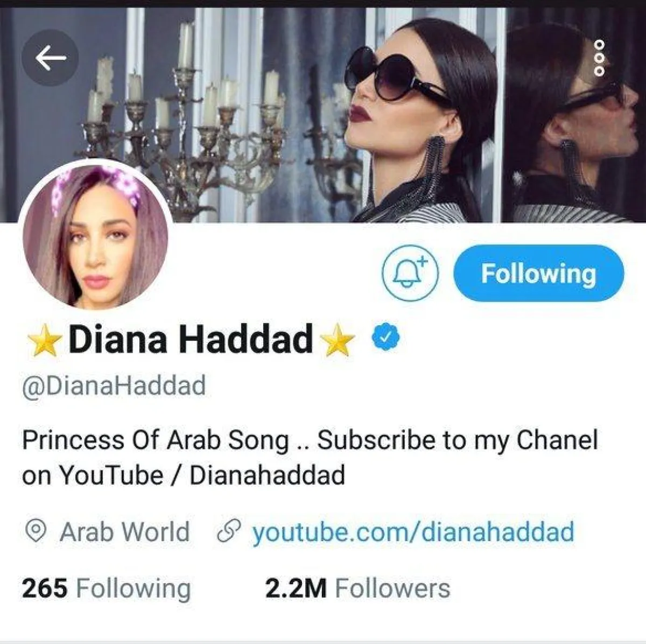Select the @DianaHaddad handle

coord(114,386)
